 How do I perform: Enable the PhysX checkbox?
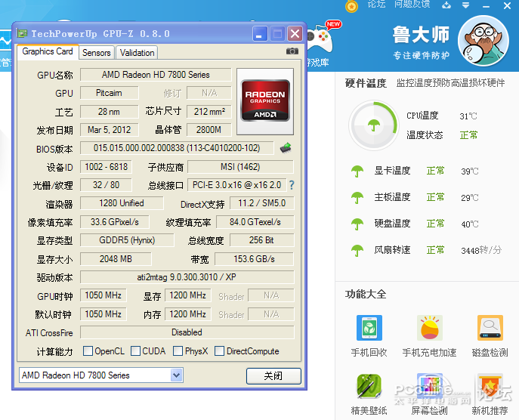click(178, 351)
